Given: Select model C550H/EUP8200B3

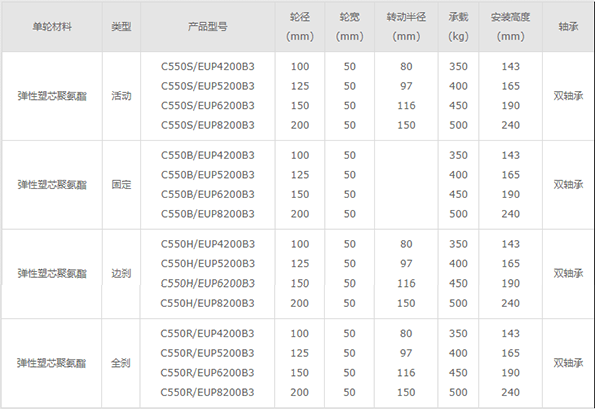Looking at the screenshot, I should coord(208,303).
